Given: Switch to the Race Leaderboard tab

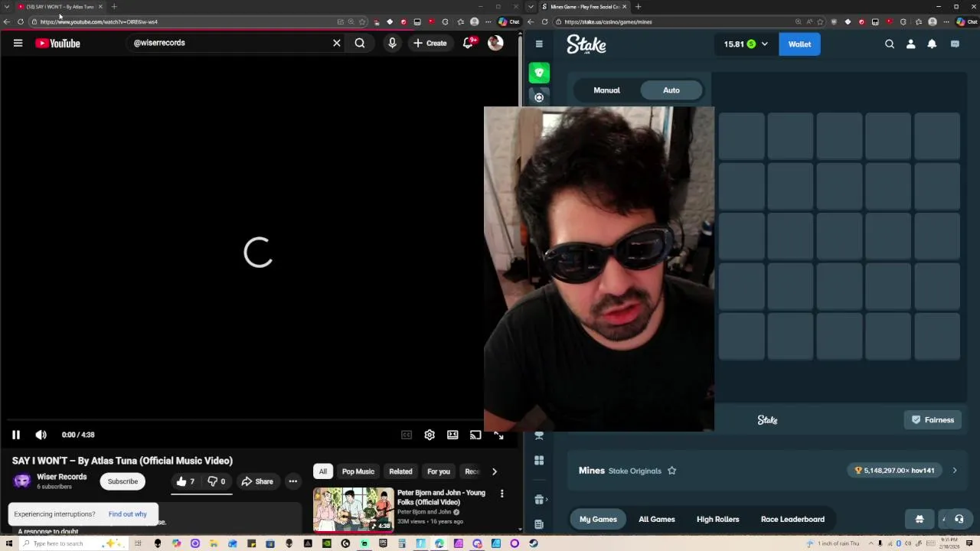Looking at the screenshot, I should 792,520.
